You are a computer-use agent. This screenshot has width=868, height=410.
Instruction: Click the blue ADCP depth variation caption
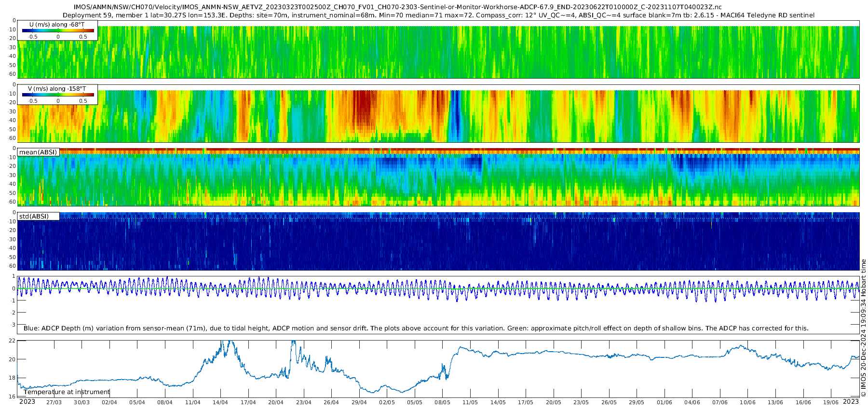[416, 328]
